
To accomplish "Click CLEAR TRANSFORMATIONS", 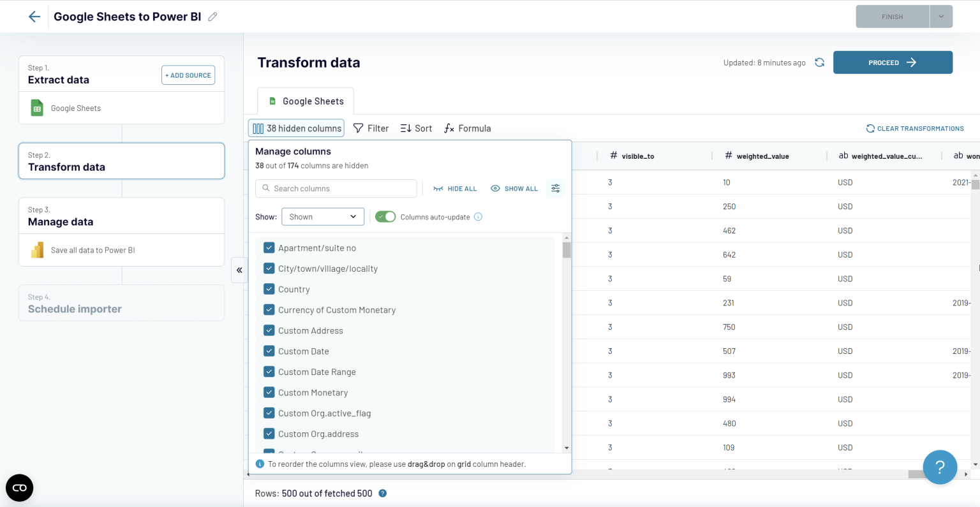I will (x=915, y=128).
